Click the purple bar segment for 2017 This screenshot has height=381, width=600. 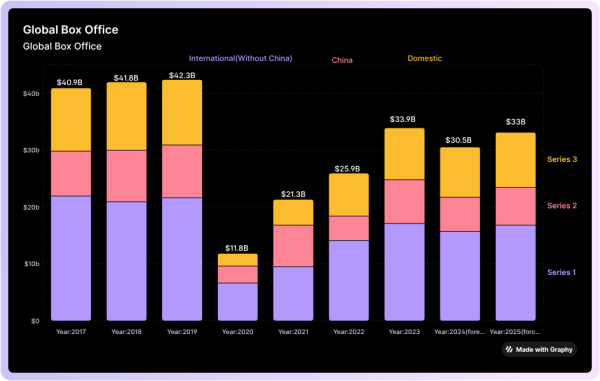click(71, 258)
